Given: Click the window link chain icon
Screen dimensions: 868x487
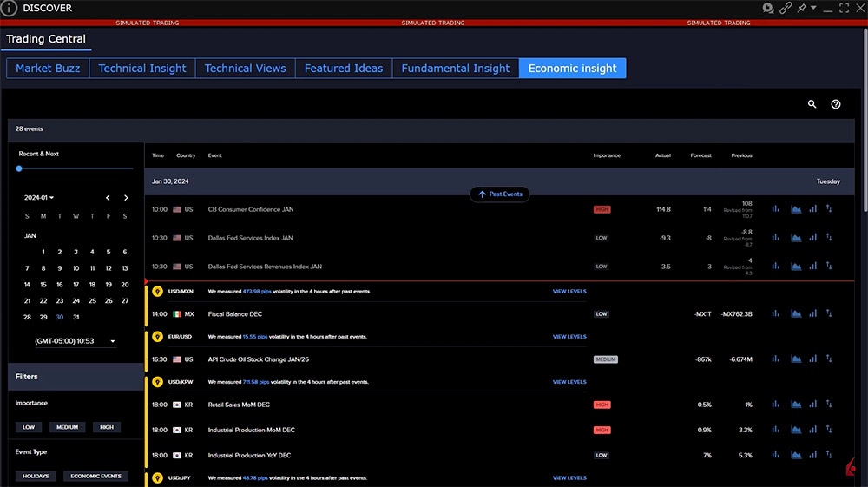Looking at the screenshot, I should tap(786, 9).
